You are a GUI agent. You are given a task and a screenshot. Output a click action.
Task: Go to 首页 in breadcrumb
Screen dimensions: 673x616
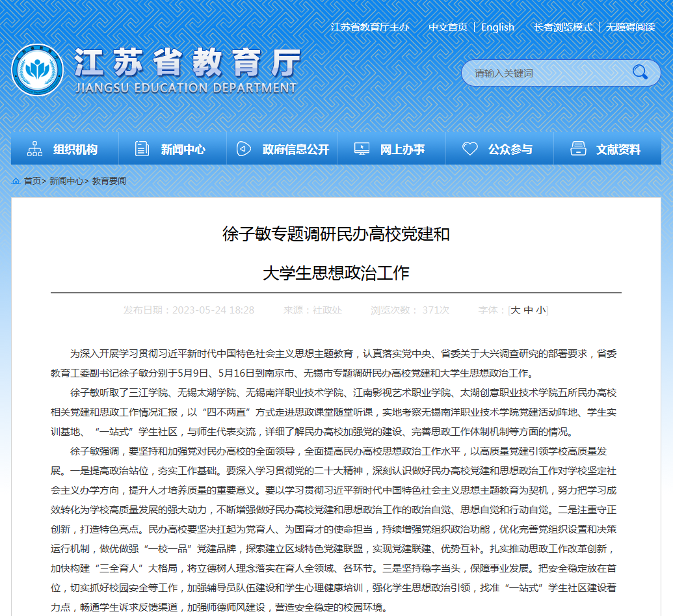(33, 181)
